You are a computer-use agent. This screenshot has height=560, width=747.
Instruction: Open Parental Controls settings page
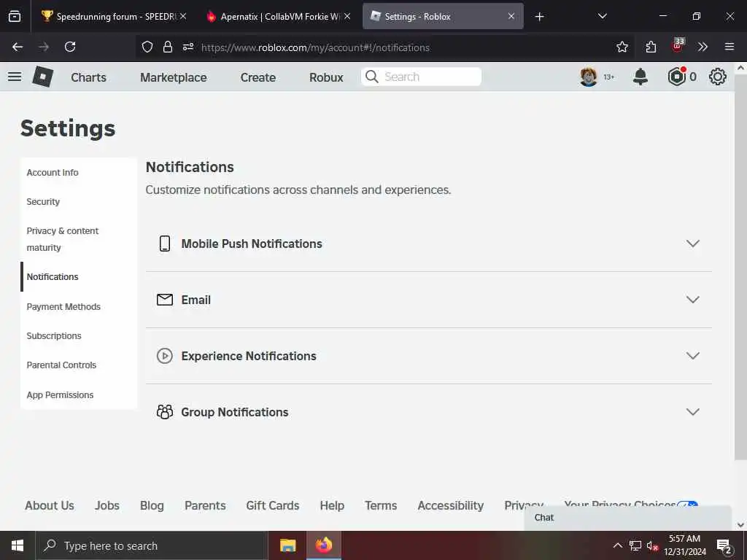(61, 365)
